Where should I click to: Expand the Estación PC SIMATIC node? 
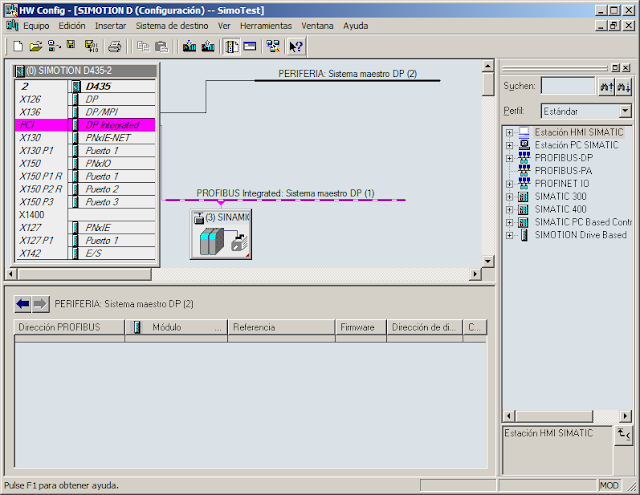pos(509,145)
